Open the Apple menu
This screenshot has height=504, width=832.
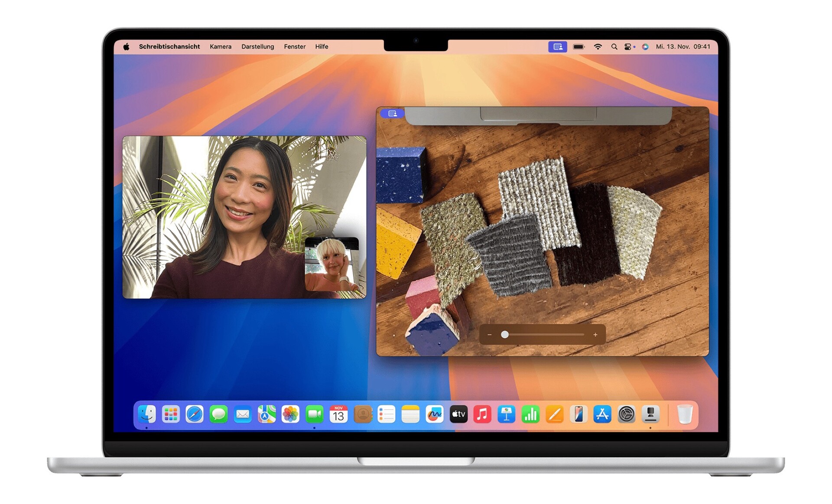(126, 47)
